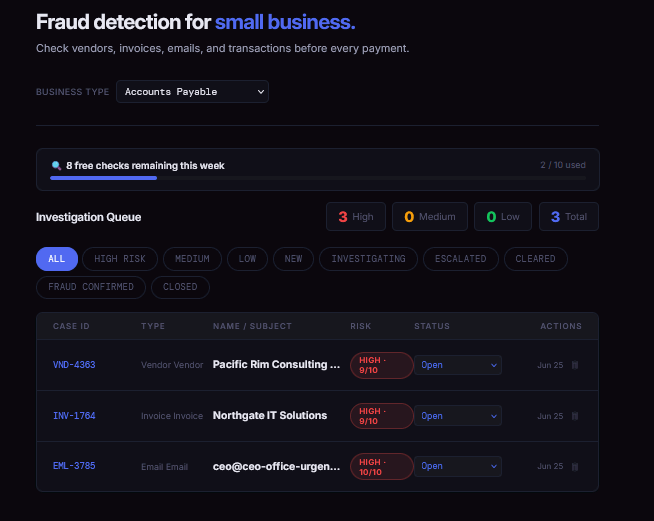The width and height of the screenshot is (654, 521).
Task: Click the HIGH 9/10 badge for INV-1764
Action: (382, 416)
